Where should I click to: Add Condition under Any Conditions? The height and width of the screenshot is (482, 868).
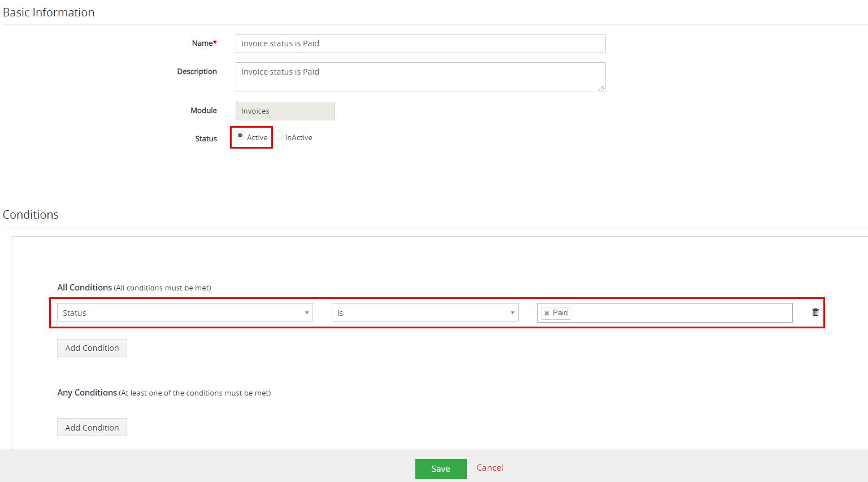point(92,428)
